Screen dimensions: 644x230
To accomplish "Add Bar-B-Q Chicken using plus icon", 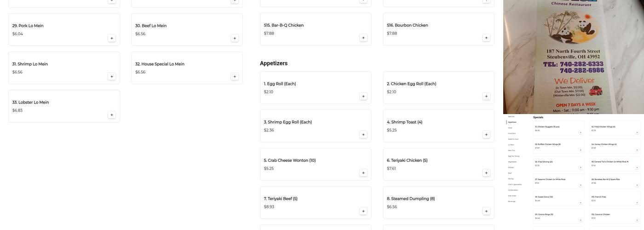I will coord(363,38).
